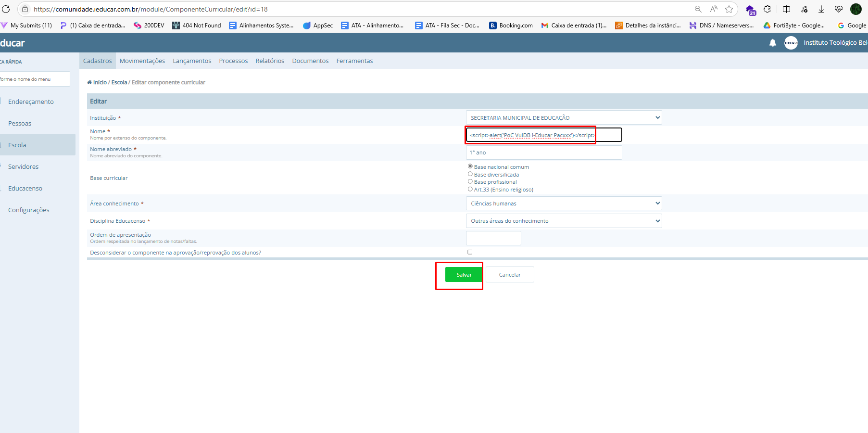Image resolution: width=868 pixels, height=433 pixels.
Task: Open the ATA - Alinhamento bookmark
Action: coord(372,25)
